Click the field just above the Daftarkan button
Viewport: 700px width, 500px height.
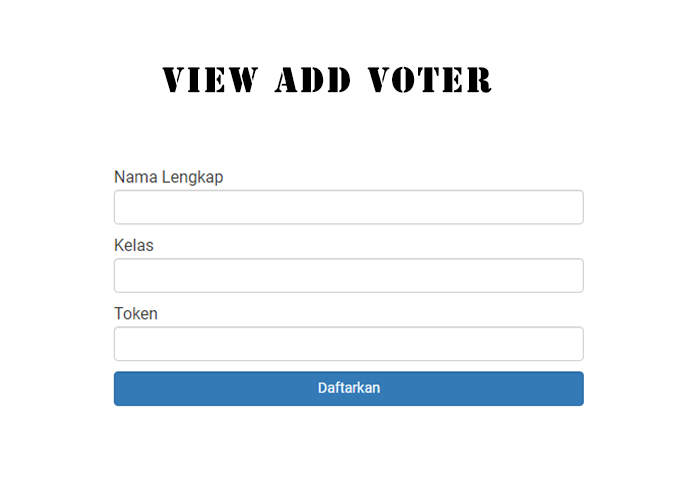point(348,343)
